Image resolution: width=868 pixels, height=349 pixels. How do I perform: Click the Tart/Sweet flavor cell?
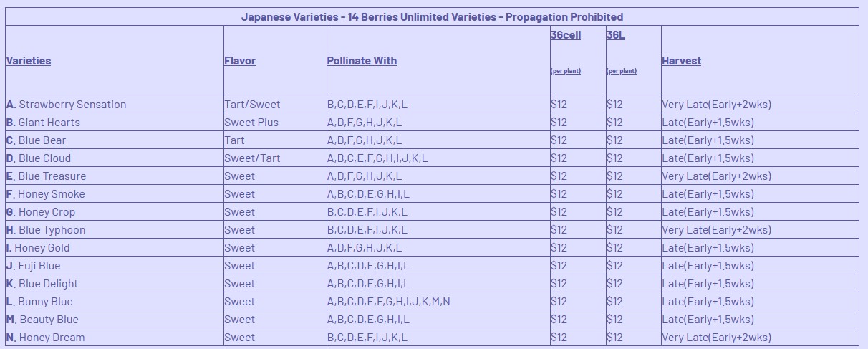(x=251, y=105)
